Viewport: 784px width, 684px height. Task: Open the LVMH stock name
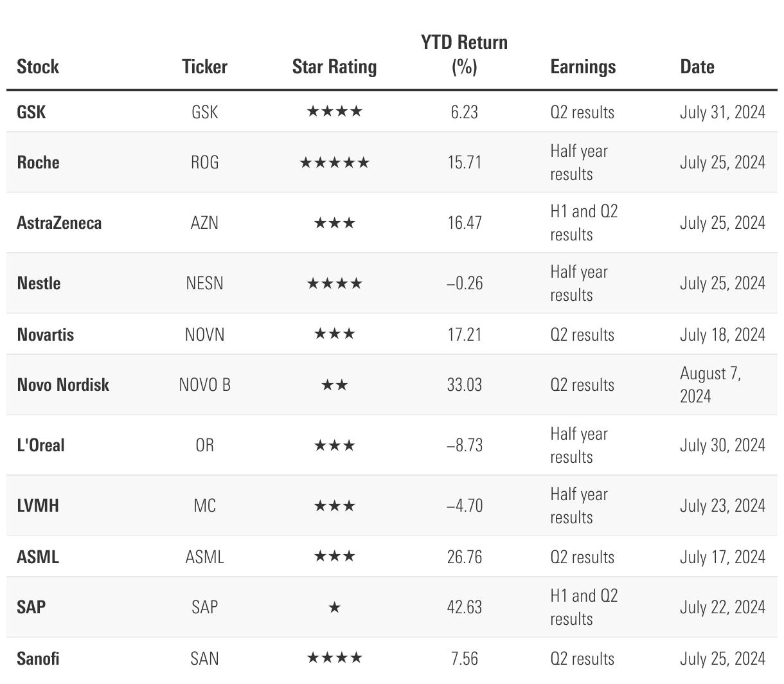pyautogui.click(x=38, y=505)
